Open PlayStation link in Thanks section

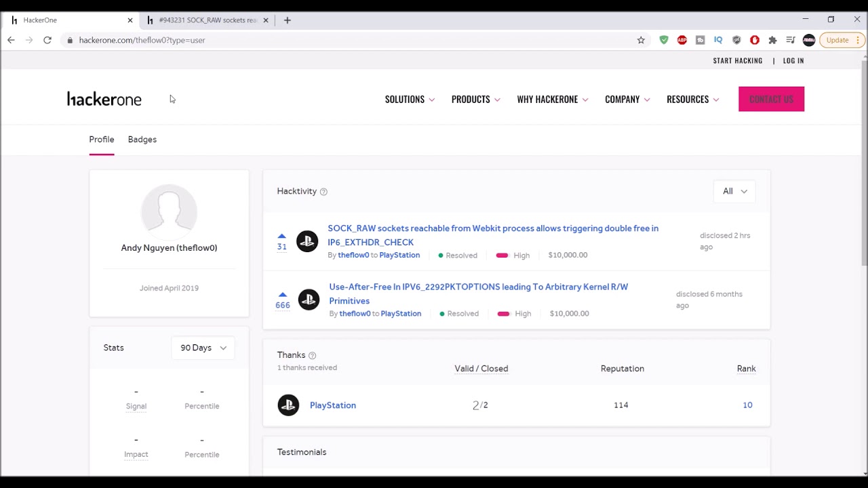333,405
